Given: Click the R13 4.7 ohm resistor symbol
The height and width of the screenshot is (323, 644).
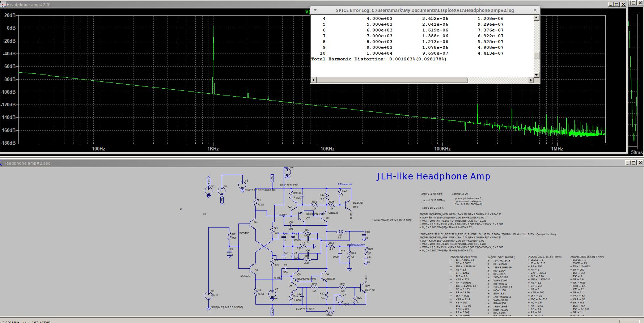Looking at the screenshot, I should coord(331,246).
